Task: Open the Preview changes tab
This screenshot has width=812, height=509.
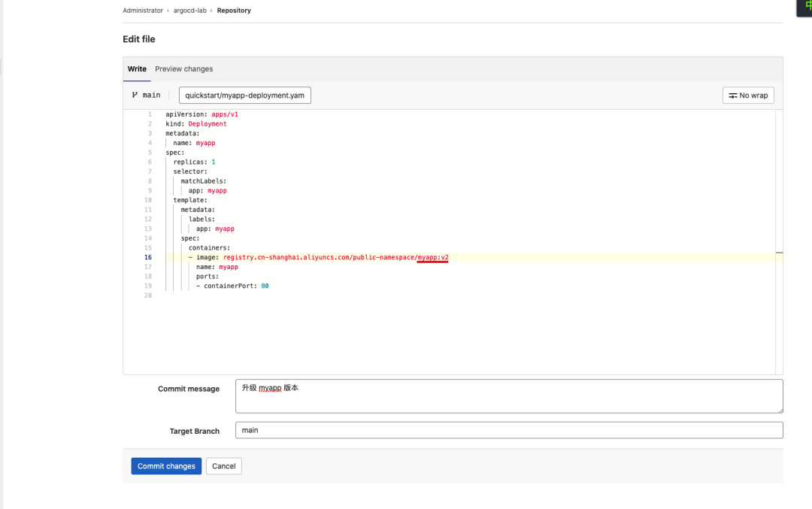Action: 183,69
